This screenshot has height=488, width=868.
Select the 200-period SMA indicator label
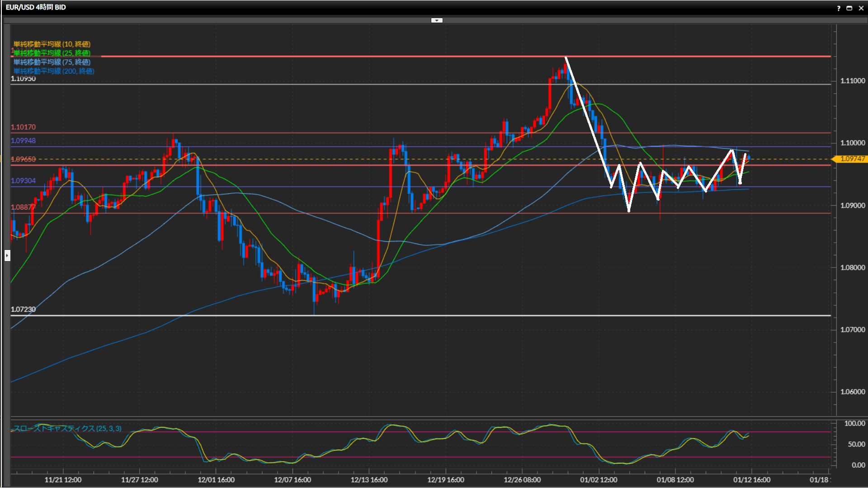53,71
